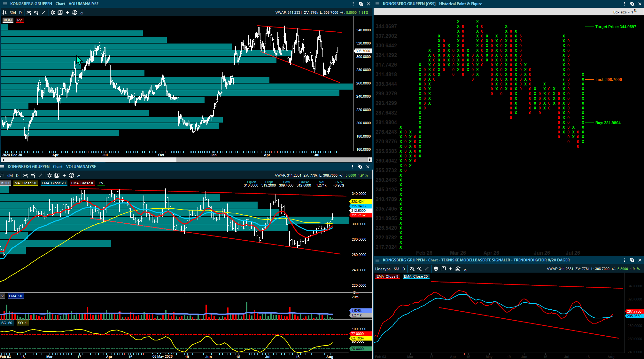
Task: Toggle EMA Close 20 legend in bottom-left chart
Action: coord(54,183)
